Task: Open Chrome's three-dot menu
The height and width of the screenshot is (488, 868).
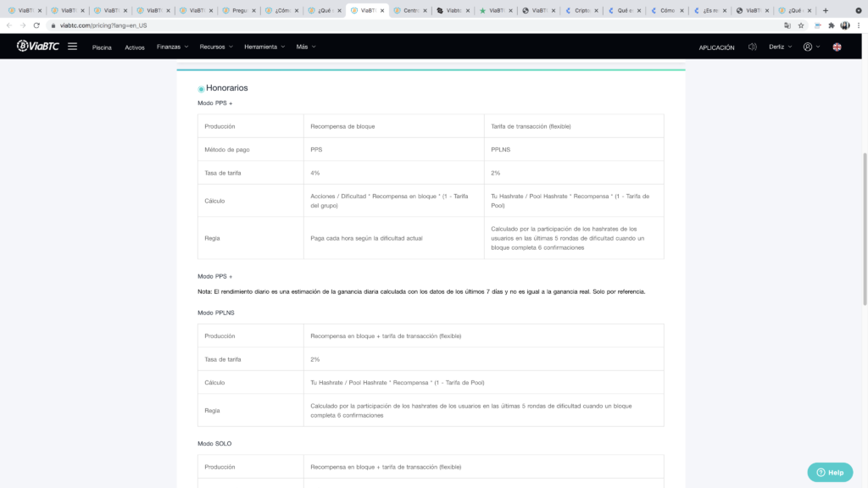Action: [x=859, y=25]
